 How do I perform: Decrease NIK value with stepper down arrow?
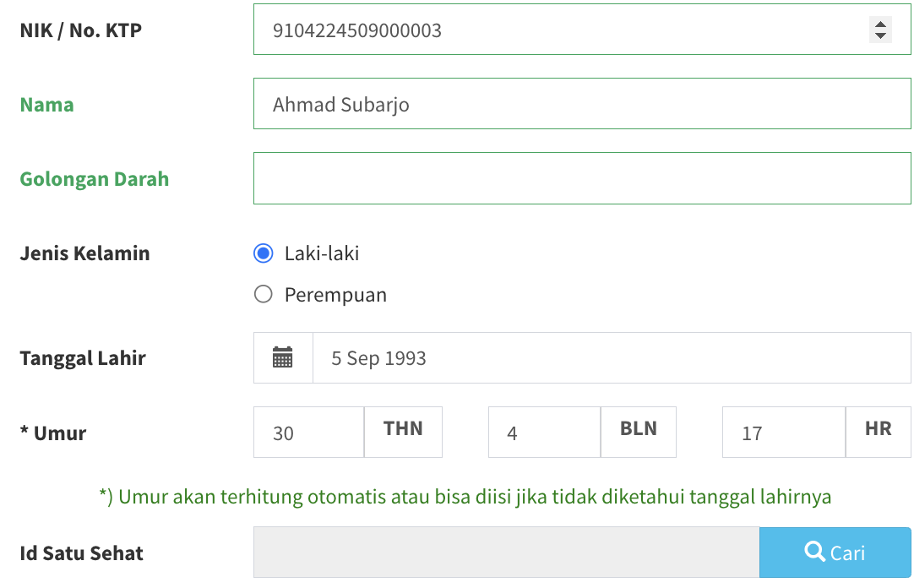tap(880, 35)
